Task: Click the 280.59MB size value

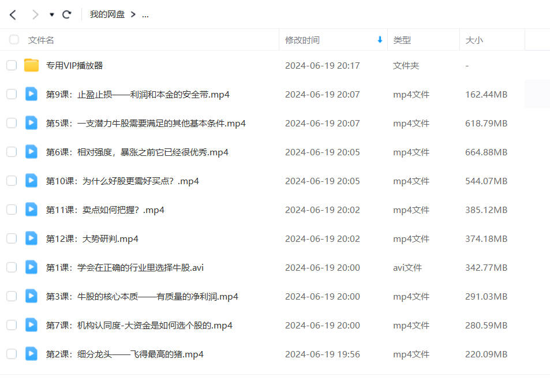Action: [x=486, y=326]
